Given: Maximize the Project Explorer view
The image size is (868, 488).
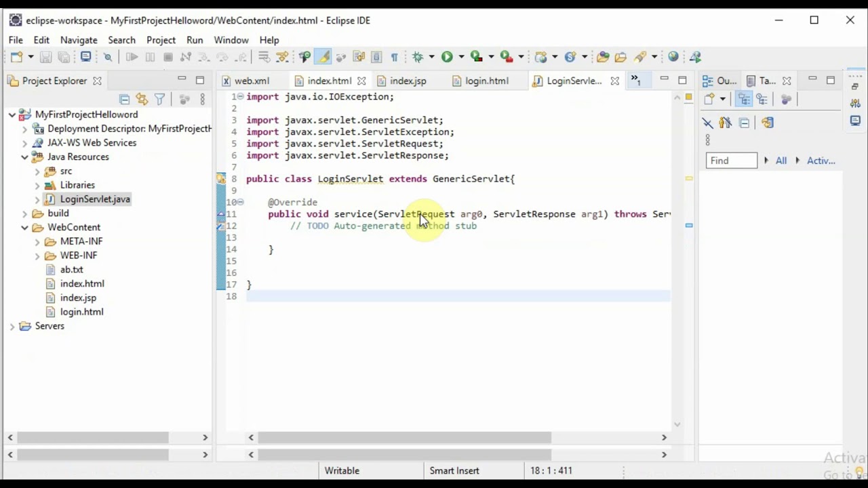Looking at the screenshot, I should [200, 80].
